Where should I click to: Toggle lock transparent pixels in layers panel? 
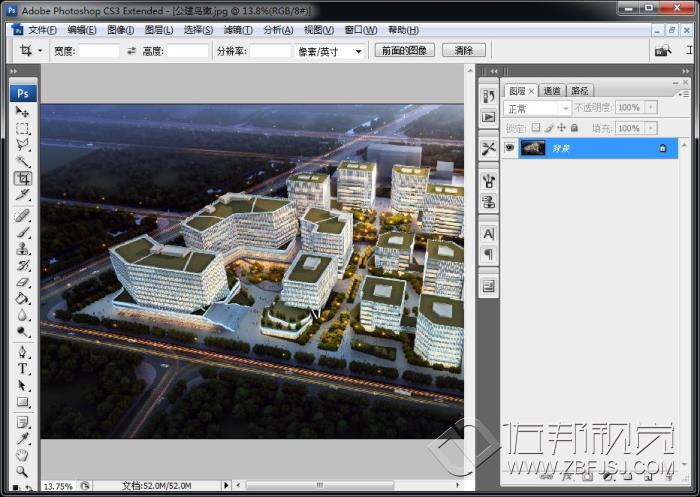(536, 128)
